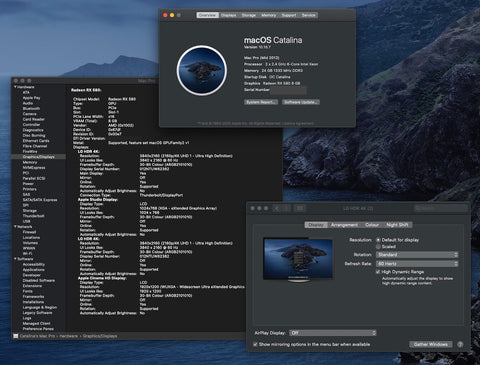Select Graphics/Displays in hardware sidebar
Screen dimensions: 480x365
[x=39, y=157]
